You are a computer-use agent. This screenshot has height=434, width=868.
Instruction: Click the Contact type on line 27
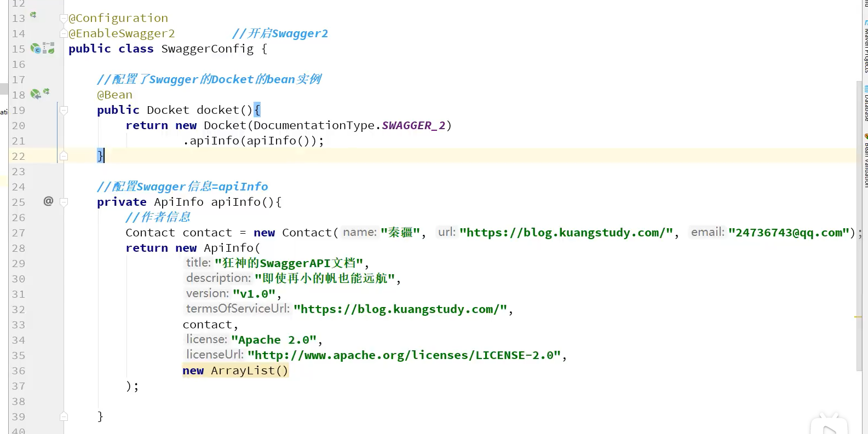point(150,233)
